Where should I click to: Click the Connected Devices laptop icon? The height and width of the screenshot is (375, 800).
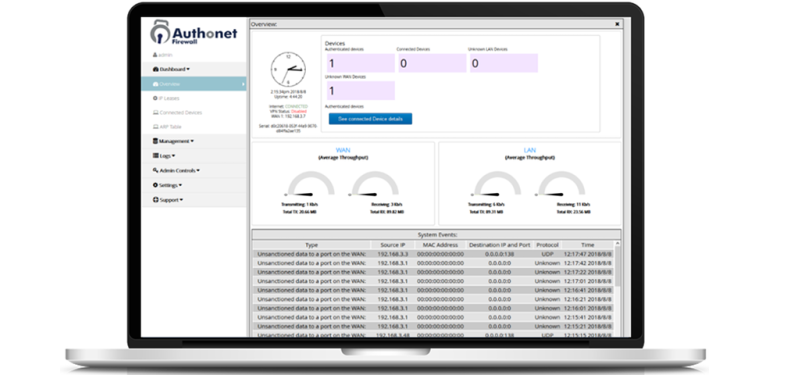(x=156, y=112)
